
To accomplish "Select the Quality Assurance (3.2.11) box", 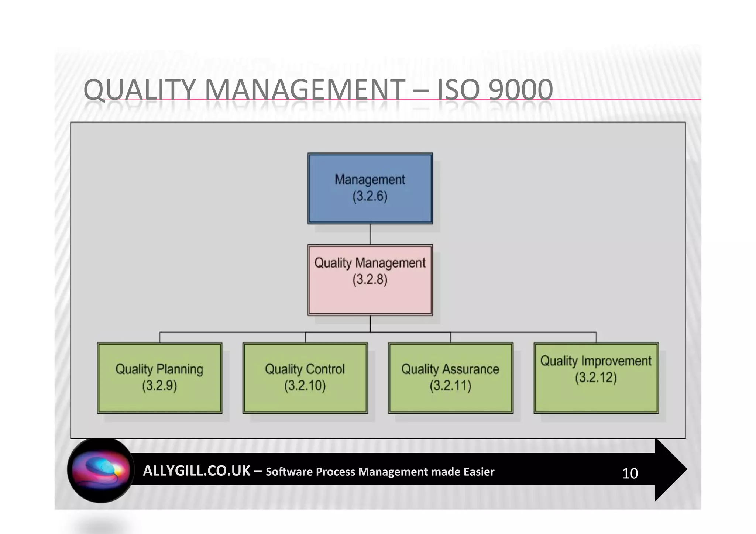I will 450,378.
